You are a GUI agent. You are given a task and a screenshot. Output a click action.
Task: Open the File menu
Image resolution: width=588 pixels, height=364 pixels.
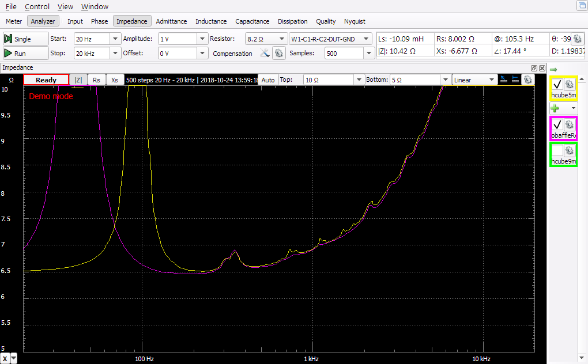[11, 6]
